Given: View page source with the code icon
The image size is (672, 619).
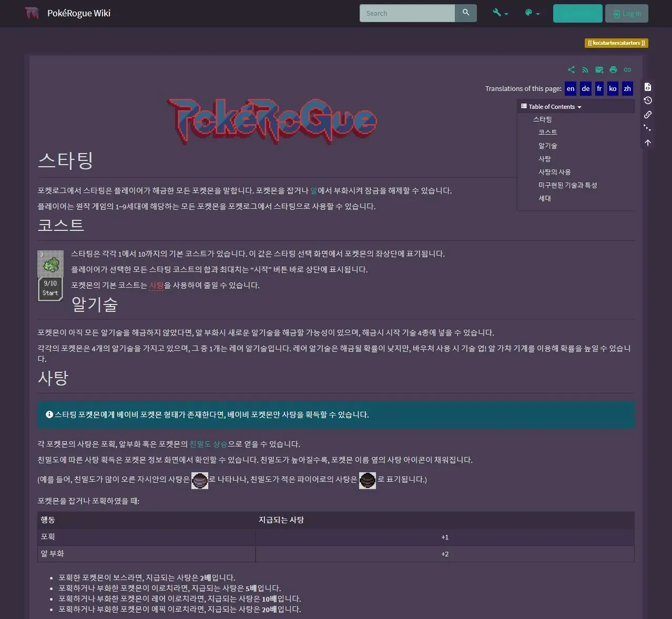Looking at the screenshot, I should pyautogui.click(x=647, y=87).
